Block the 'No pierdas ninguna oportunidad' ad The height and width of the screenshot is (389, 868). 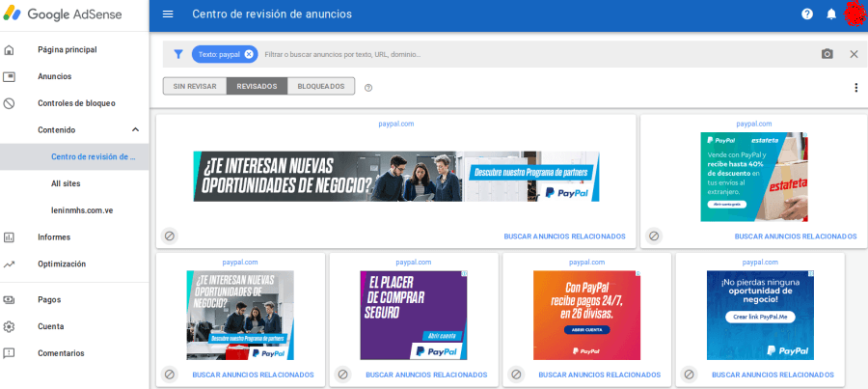click(689, 375)
